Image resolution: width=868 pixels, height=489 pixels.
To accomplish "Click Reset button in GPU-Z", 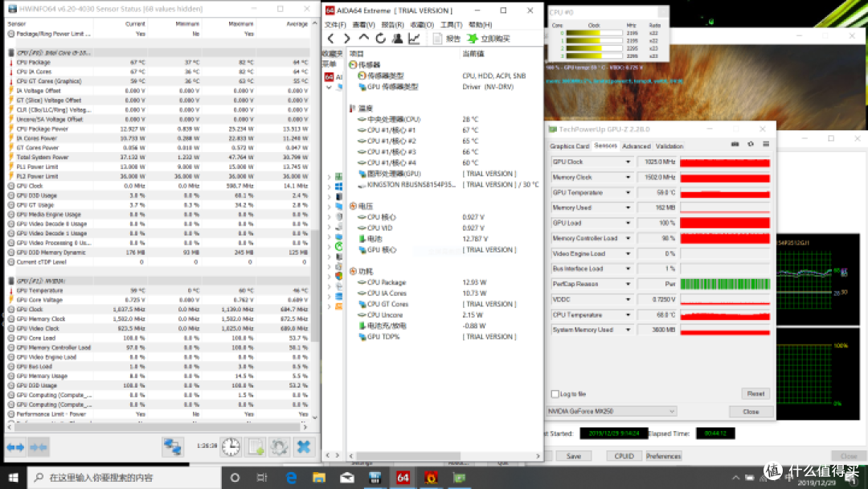I will coord(755,394).
